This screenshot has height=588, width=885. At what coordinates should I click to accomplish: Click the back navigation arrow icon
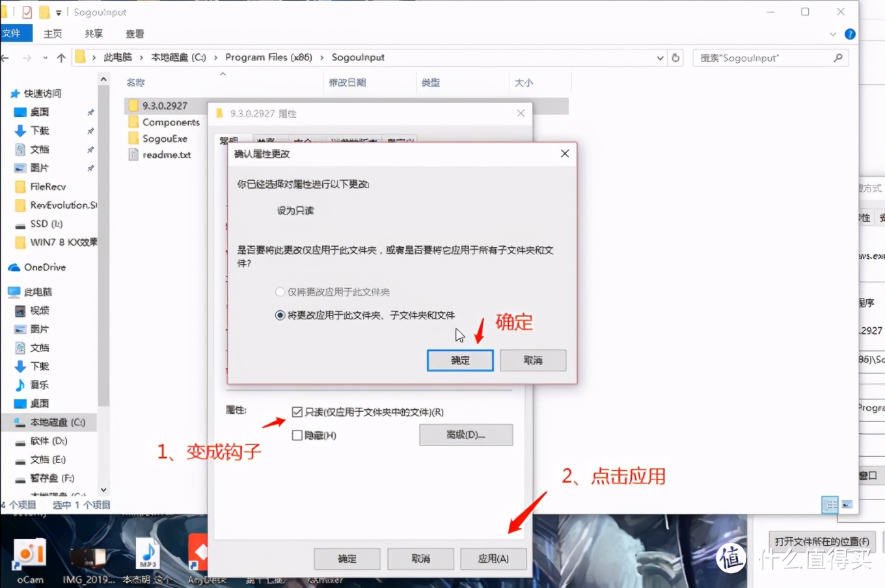7,57
